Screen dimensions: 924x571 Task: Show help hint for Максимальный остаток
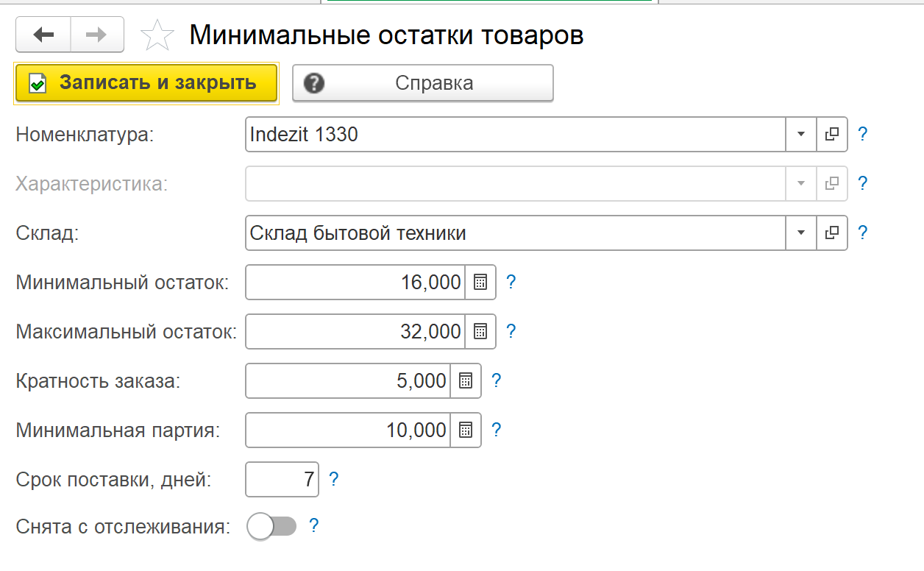point(511,331)
